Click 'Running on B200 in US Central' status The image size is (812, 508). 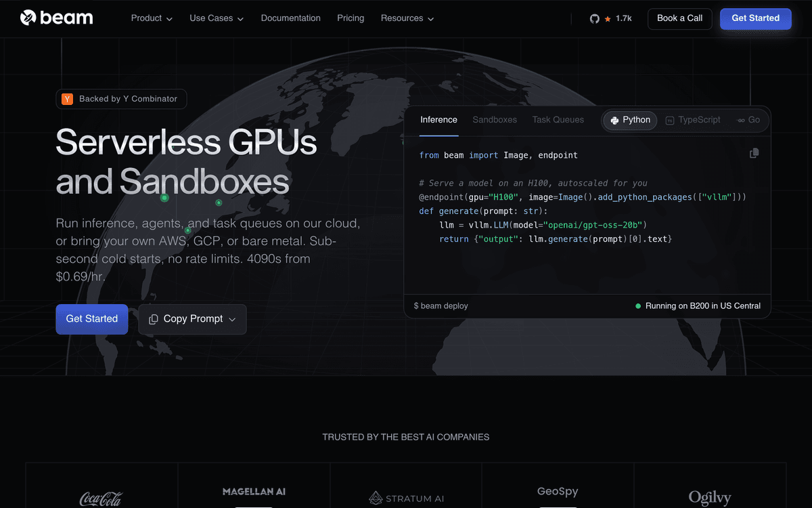703,306
